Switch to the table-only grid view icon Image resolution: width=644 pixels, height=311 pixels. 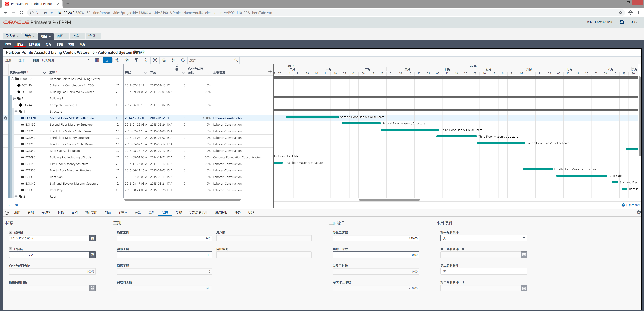97,60
